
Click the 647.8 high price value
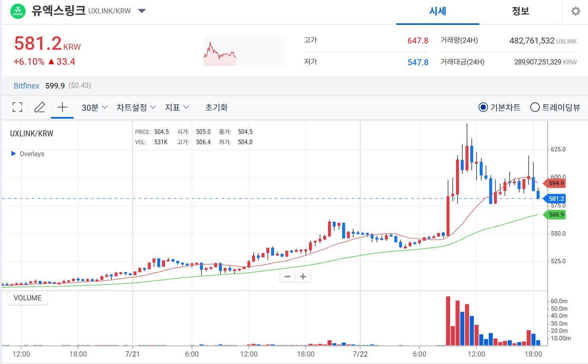click(418, 41)
